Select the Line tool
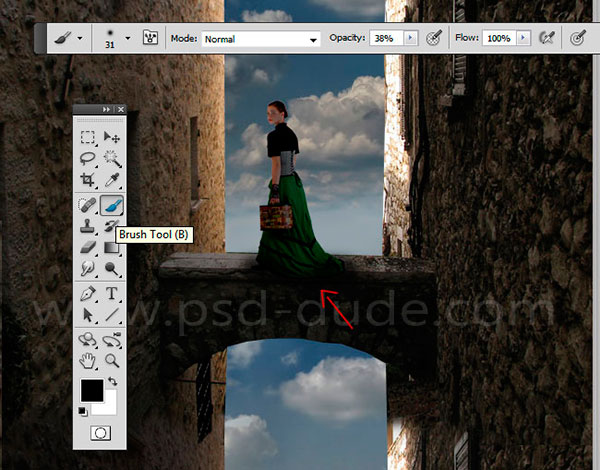This screenshot has width=600, height=470. click(x=112, y=315)
